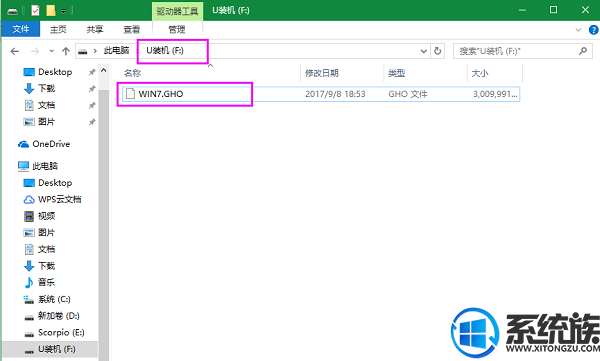Click the navigation pane scroll-up arrow

pyautogui.click(x=104, y=71)
